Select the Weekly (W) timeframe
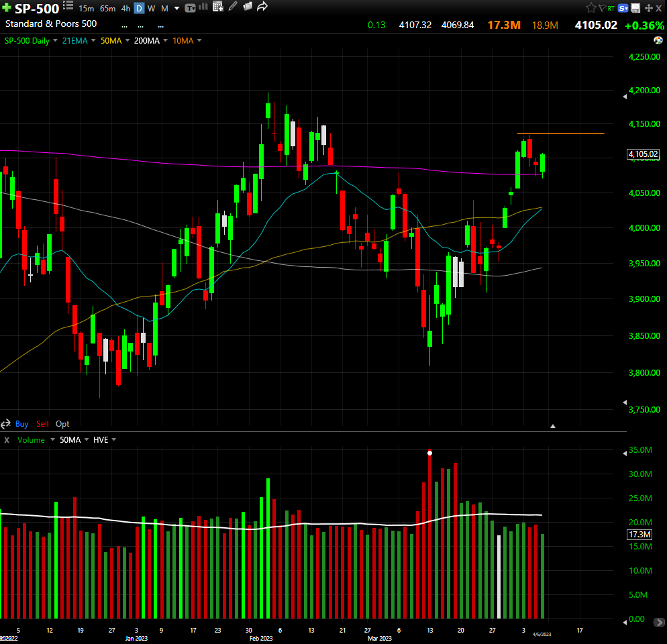Screen dimensions: 667x644 (x=151, y=9)
